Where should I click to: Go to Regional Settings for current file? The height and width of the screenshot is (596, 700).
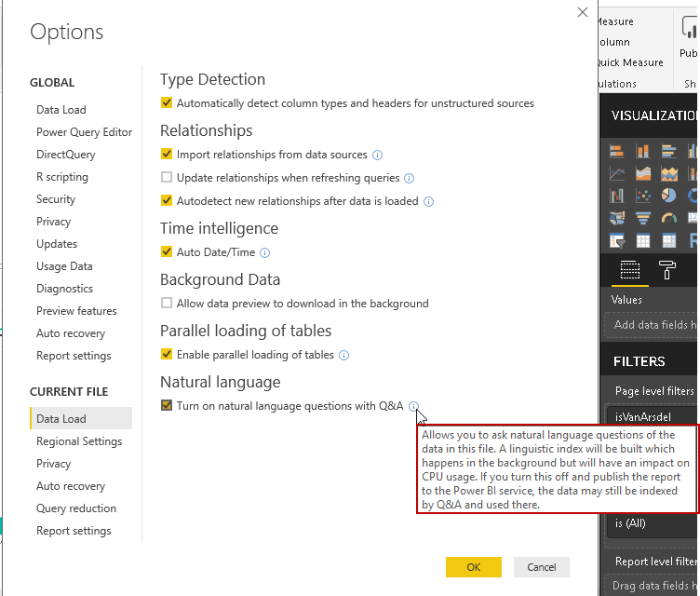[x=79, y=441]
